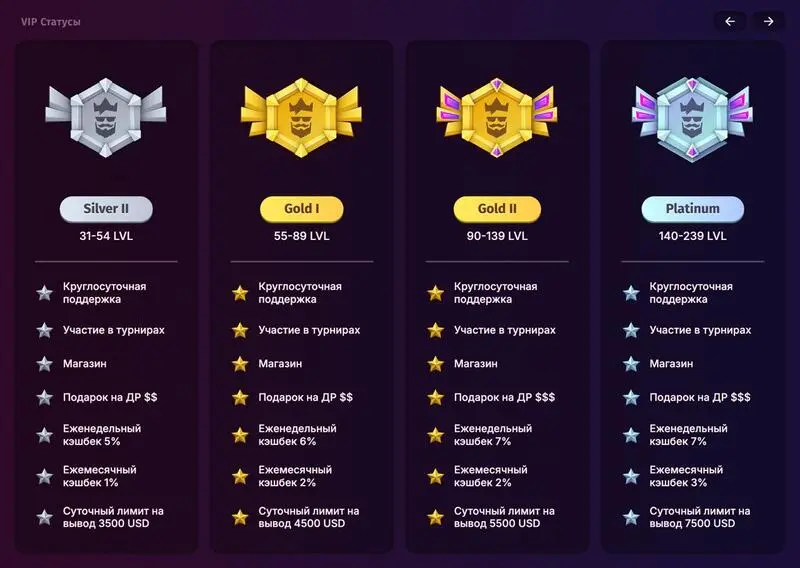Click the gold star beside Gold I Участие в турнирах
This screenshot has height=568, width=800.
240,330
